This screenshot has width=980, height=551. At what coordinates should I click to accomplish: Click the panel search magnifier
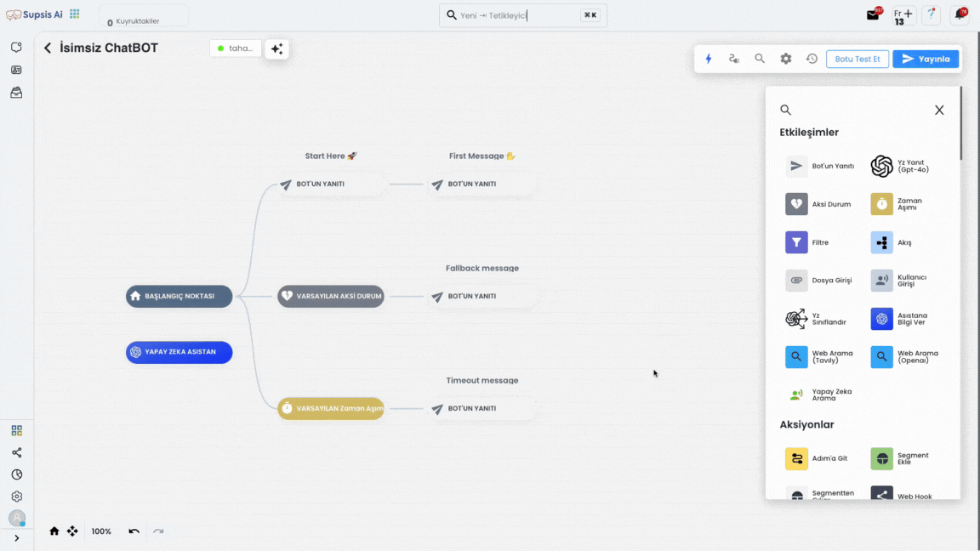(786, 110)
